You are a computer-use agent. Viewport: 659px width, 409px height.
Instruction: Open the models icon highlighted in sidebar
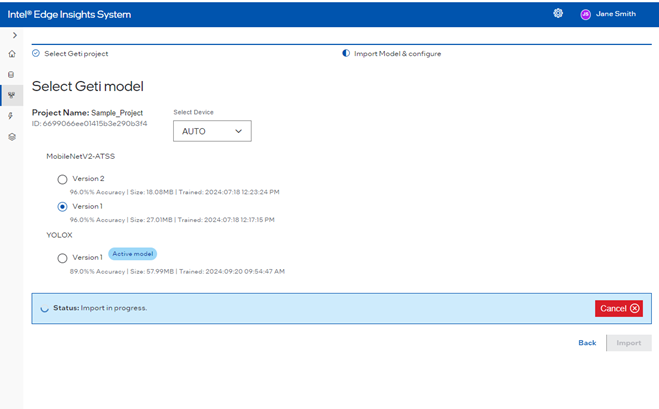point(11,95)
